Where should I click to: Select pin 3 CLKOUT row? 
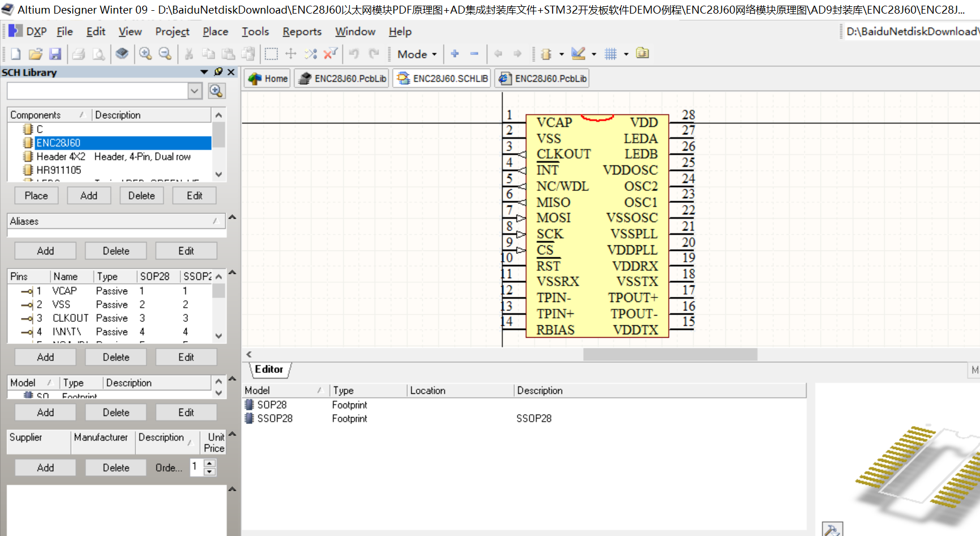point(110,318)
